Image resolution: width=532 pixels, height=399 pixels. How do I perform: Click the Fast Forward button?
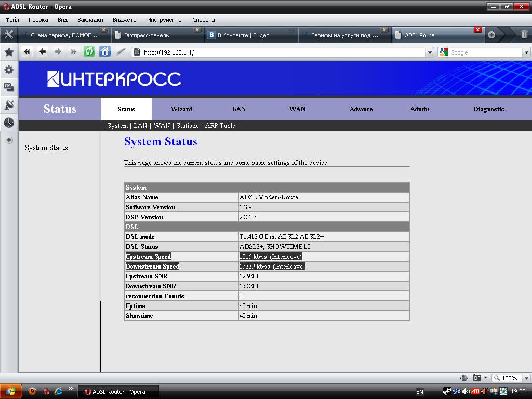73,51
